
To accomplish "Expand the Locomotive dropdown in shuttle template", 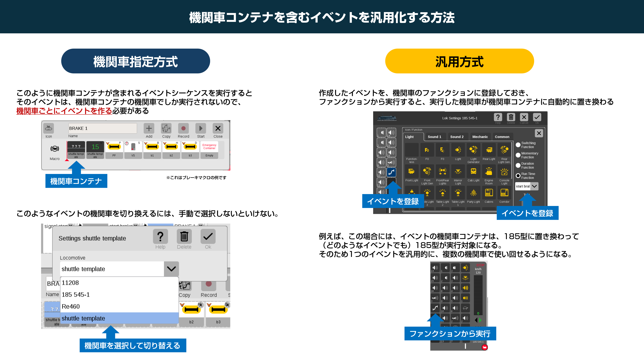I will pyautogui.click(x=172, y=269).
